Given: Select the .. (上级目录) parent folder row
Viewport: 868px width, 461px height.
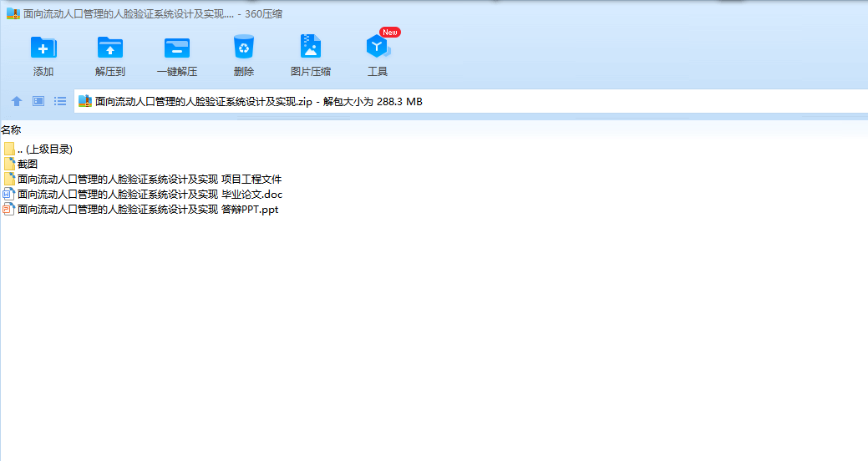Looking at the screenshot, I should 38,149.
